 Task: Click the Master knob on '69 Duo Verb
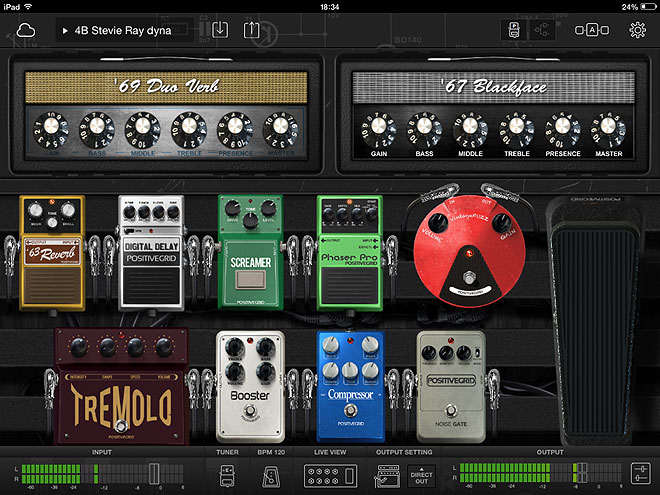[281, 130]
